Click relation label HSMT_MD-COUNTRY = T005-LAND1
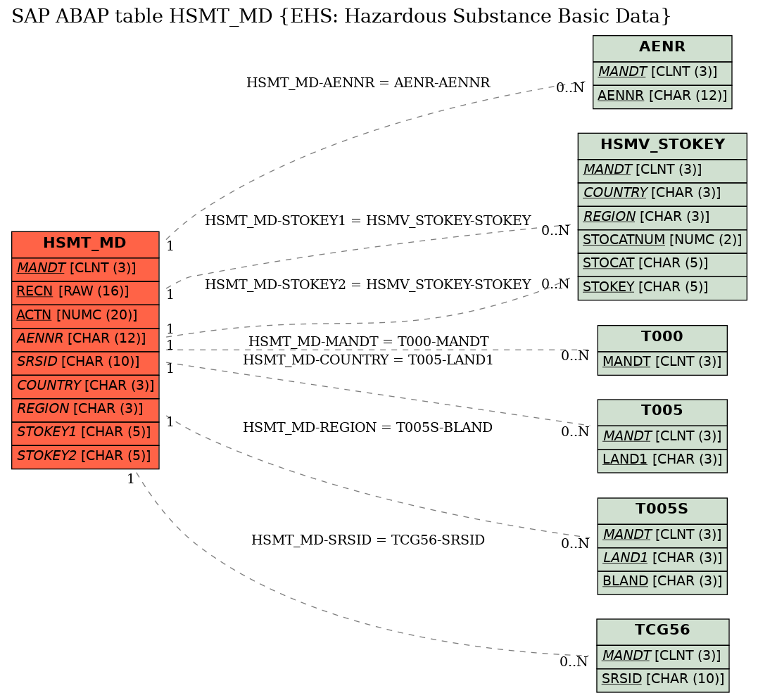 point(368,360)
